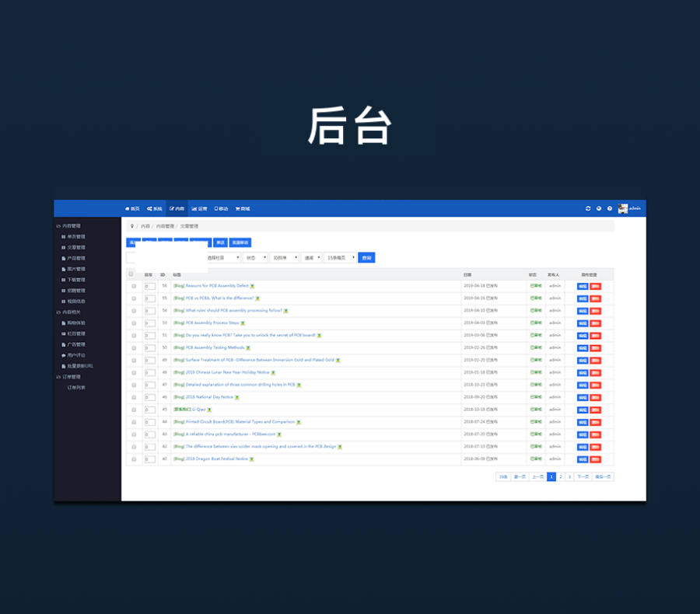Open 批量更新URL in the sidebar
The height and width of the screenshot is (614, 700).
pos(78,366)
